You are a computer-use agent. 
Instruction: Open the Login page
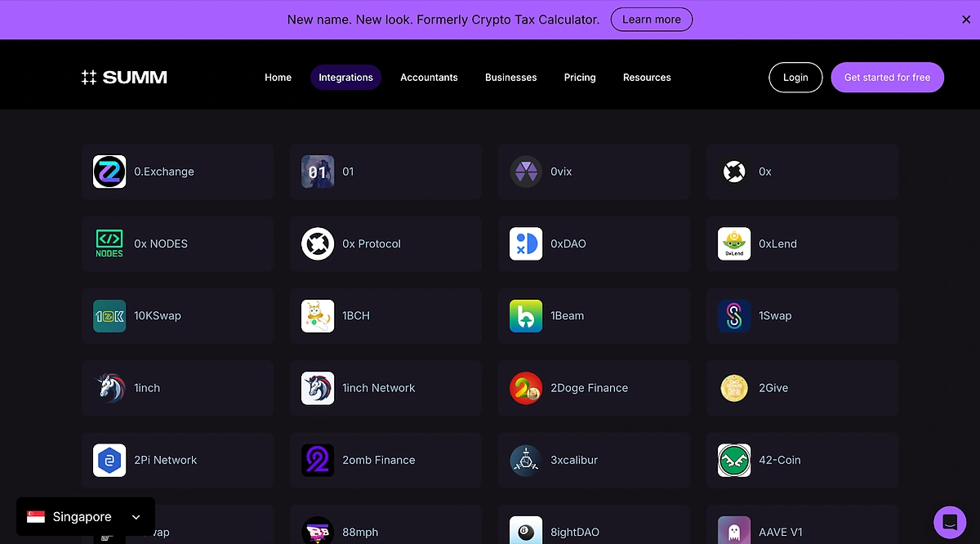tap(795, 77)
